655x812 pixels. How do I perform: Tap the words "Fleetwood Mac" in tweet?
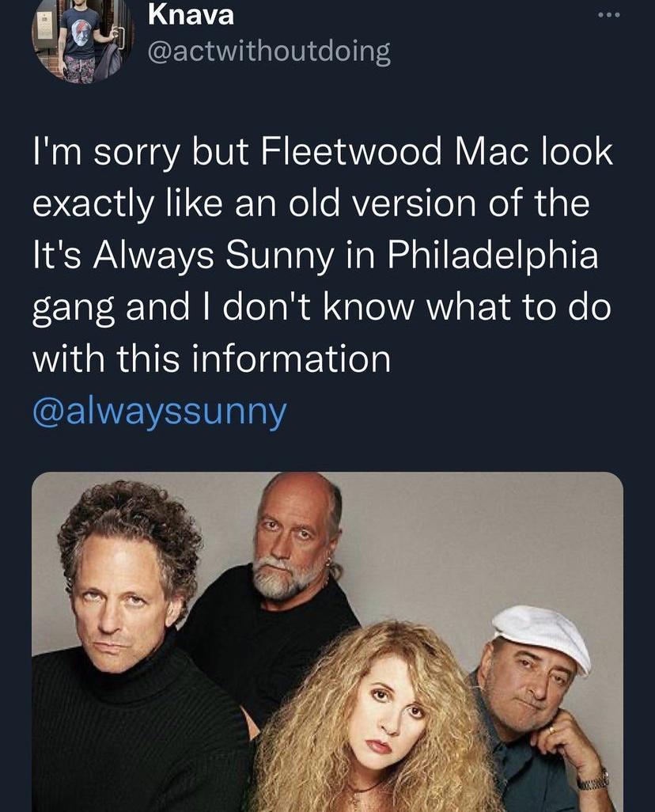[x=396, y=152]
